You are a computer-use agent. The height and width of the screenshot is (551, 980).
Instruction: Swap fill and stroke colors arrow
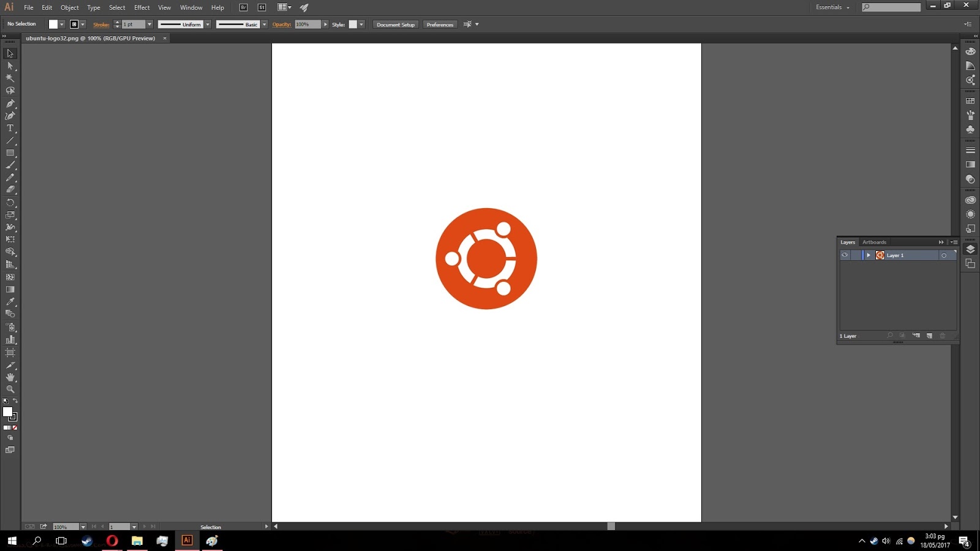coord(15,401)
